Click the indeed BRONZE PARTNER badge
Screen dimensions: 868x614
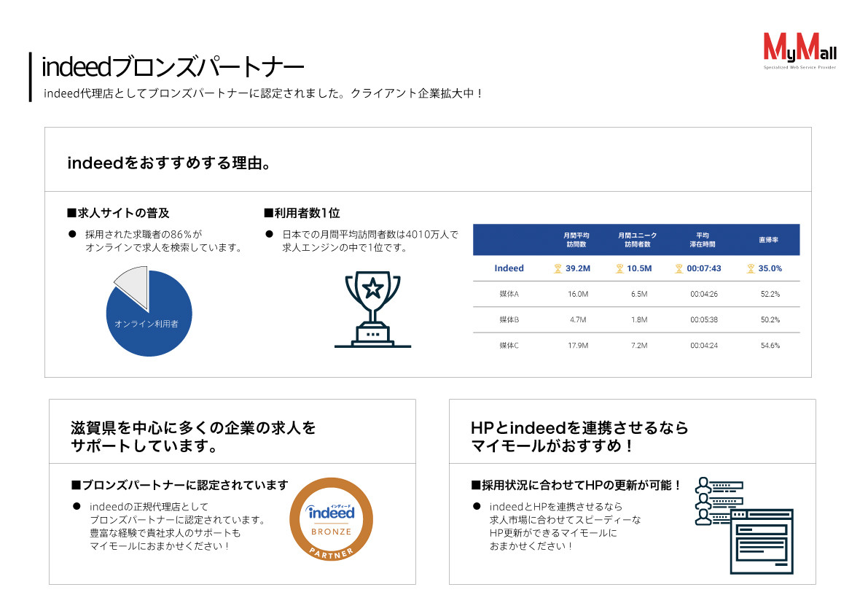coord(332,519)
